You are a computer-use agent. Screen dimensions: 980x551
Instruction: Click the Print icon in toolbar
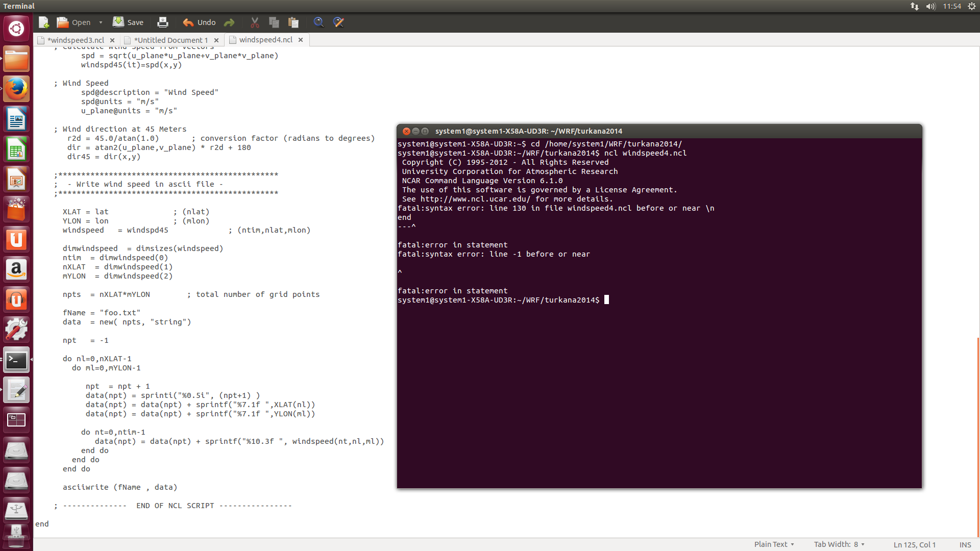tap(162, 22)
